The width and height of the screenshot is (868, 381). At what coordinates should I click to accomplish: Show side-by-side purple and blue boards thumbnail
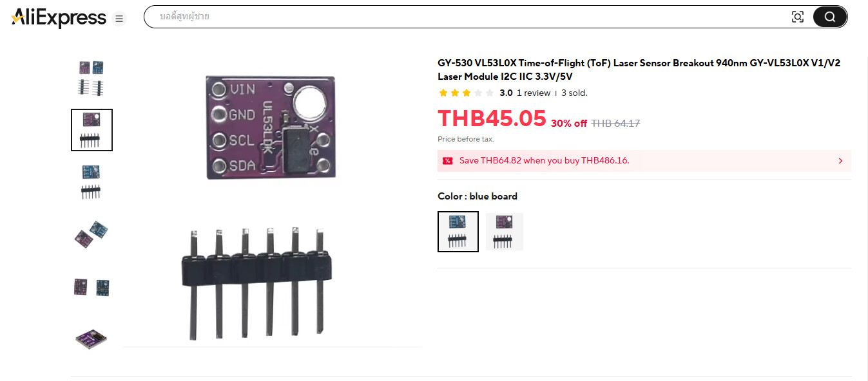[92, 286]
